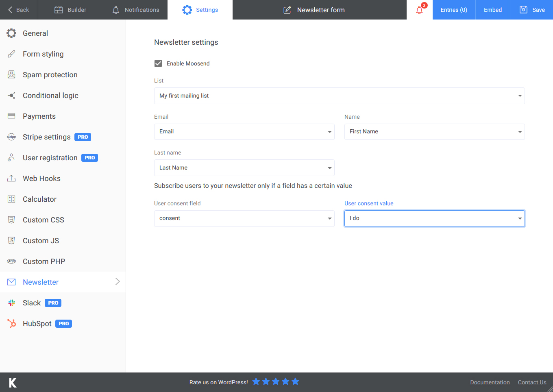Switch to the Settings tab
Image resolution: width=553 pixels, height=392 pixels.
pyautogui.click(x=200, y=10)
